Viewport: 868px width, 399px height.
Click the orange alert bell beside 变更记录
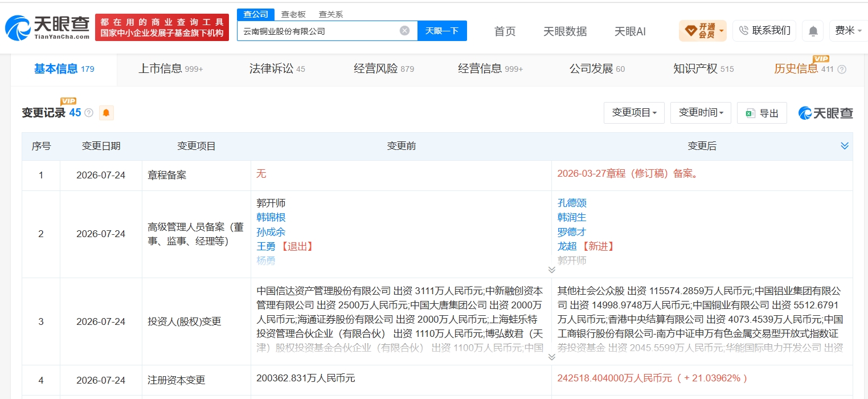click(106, 113)
